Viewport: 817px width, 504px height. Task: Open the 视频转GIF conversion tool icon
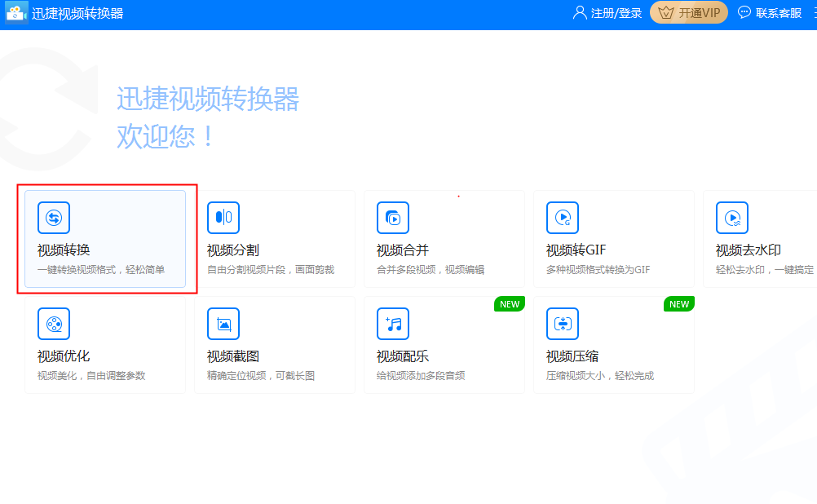pos(562,217)
